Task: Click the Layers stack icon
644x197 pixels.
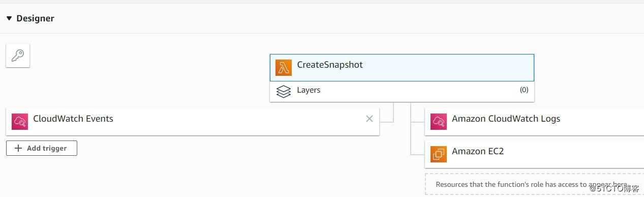Action: click(x=283, y=91)
